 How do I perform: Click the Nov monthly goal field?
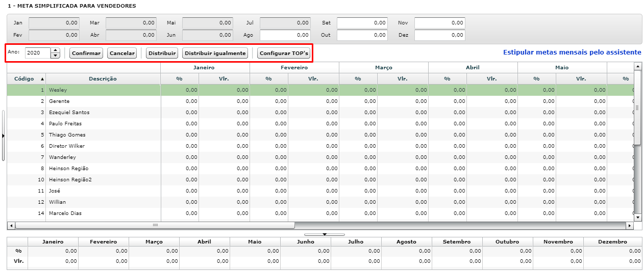coord(439,23)
